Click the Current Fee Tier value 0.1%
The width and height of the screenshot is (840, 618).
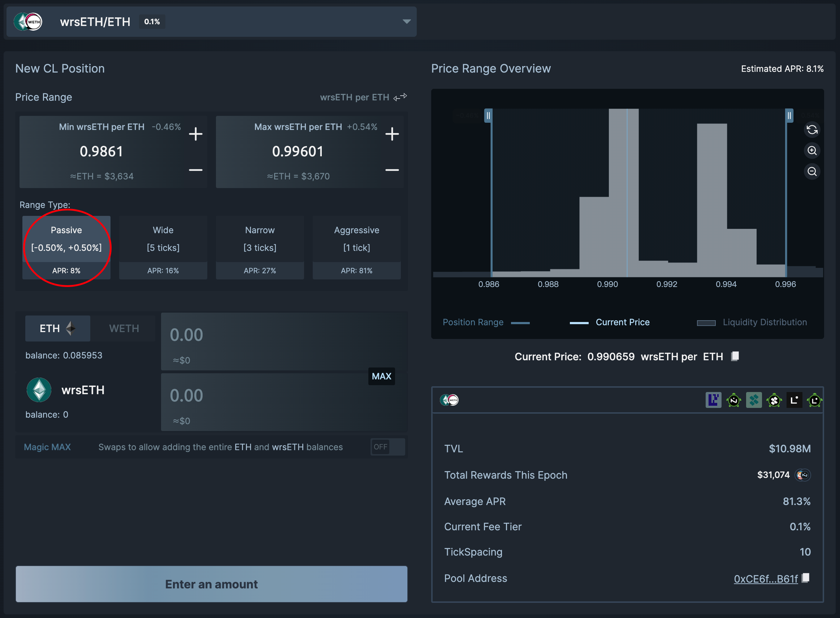tap(800, 527)
